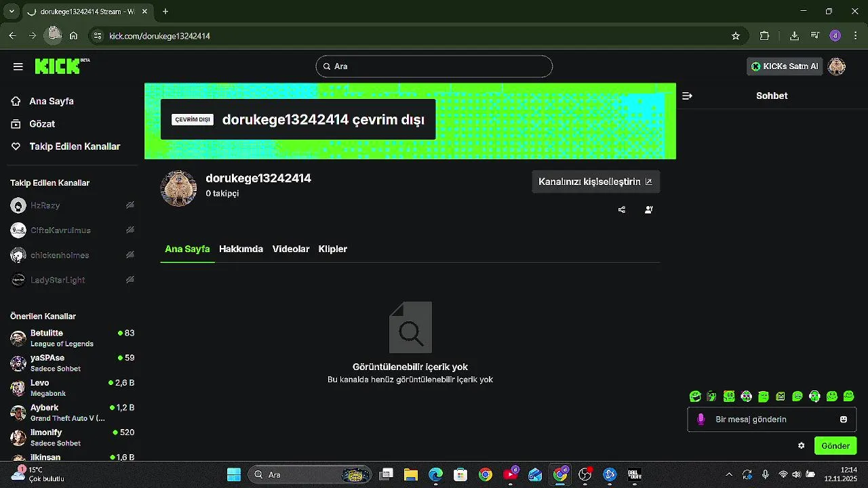Open the hamburger sidebar menu
The image size is (868, 488).
click(18, 66)
